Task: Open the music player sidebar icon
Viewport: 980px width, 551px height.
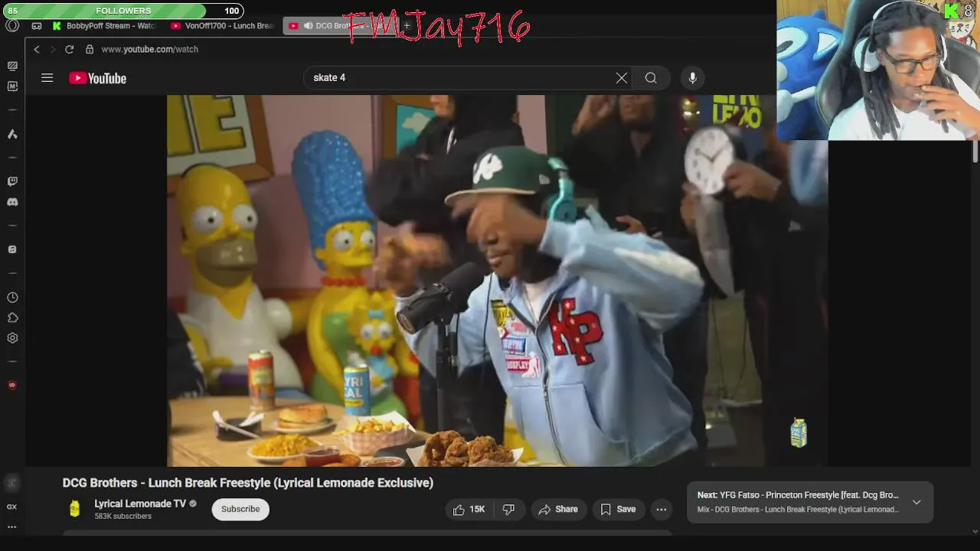Action: click(x=12, y=249)
